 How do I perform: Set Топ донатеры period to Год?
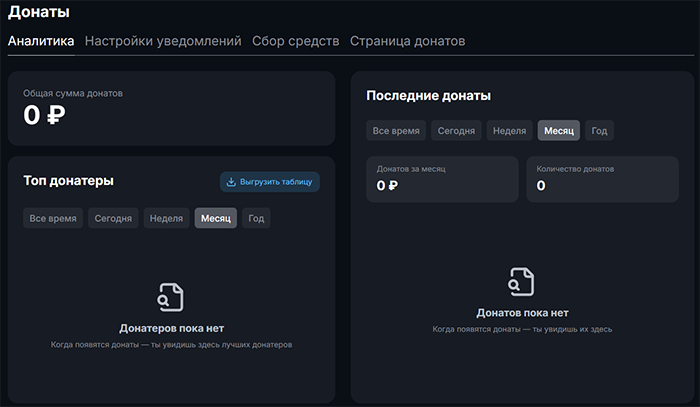[x=256, y=218]
